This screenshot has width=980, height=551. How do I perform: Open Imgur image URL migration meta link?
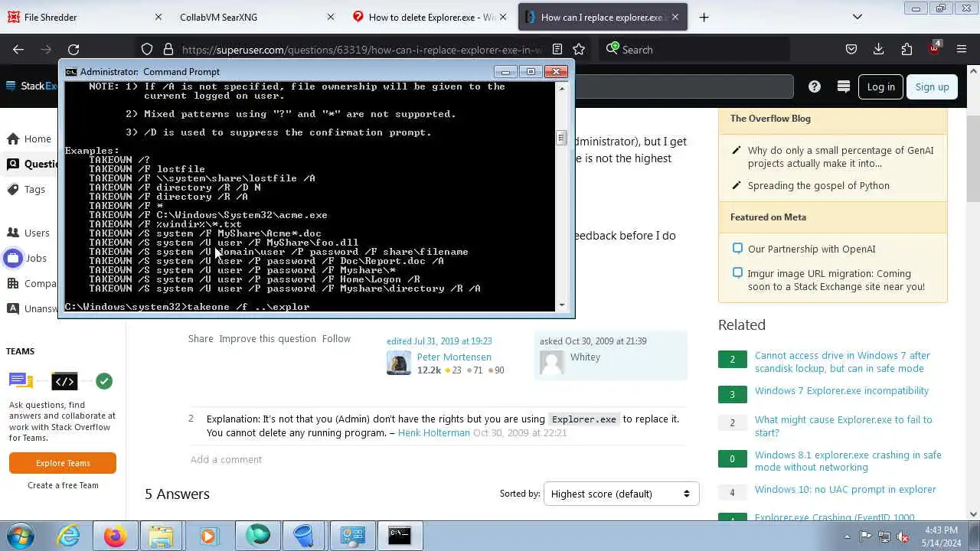[x=836, y=280]
